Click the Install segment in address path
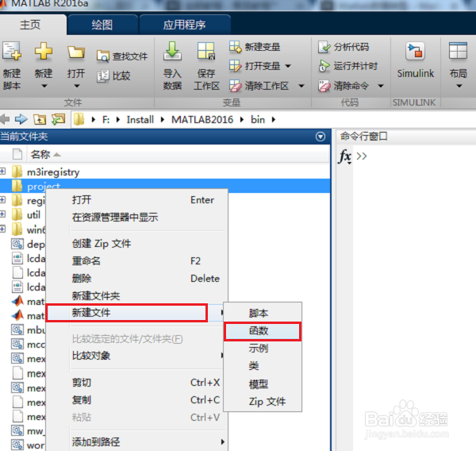The image size is (476, 451). 140,119
